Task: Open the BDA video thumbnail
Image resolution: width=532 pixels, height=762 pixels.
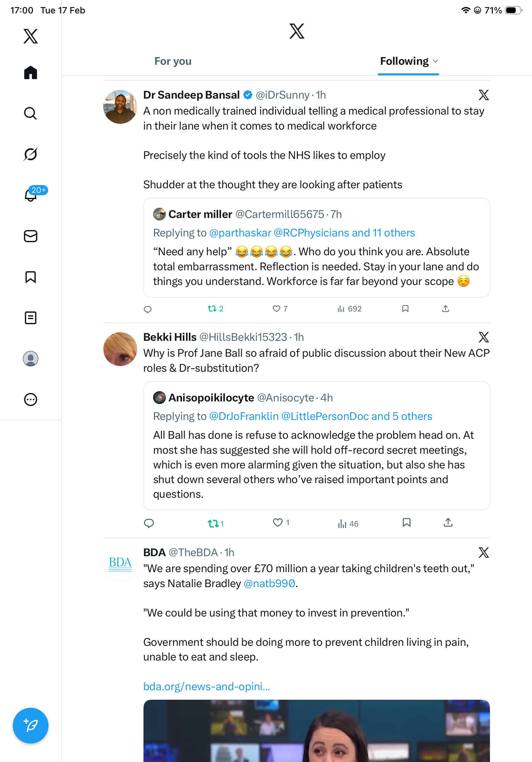Action: (316, 731)
